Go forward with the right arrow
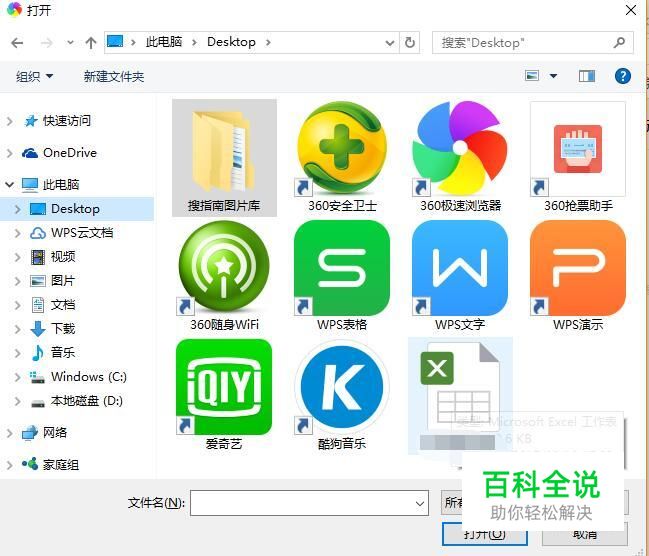Viewport: 649px width, 556px height. tap(46, 43)
